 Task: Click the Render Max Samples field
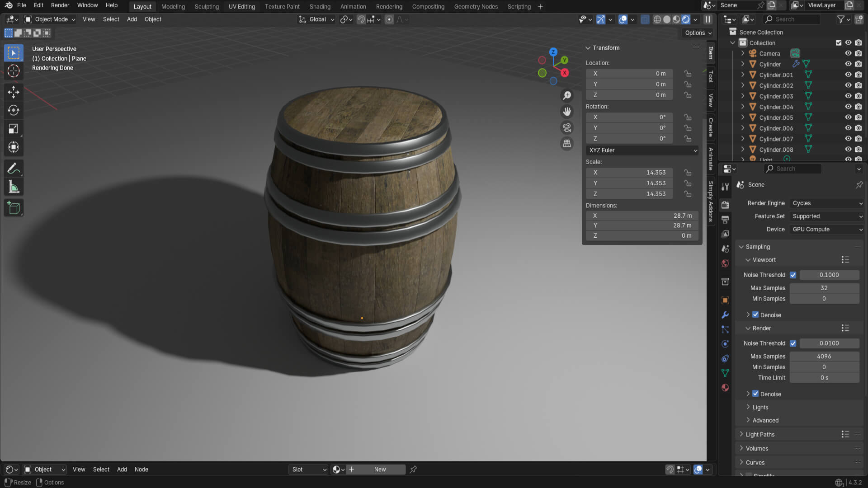tap(824, 357)
